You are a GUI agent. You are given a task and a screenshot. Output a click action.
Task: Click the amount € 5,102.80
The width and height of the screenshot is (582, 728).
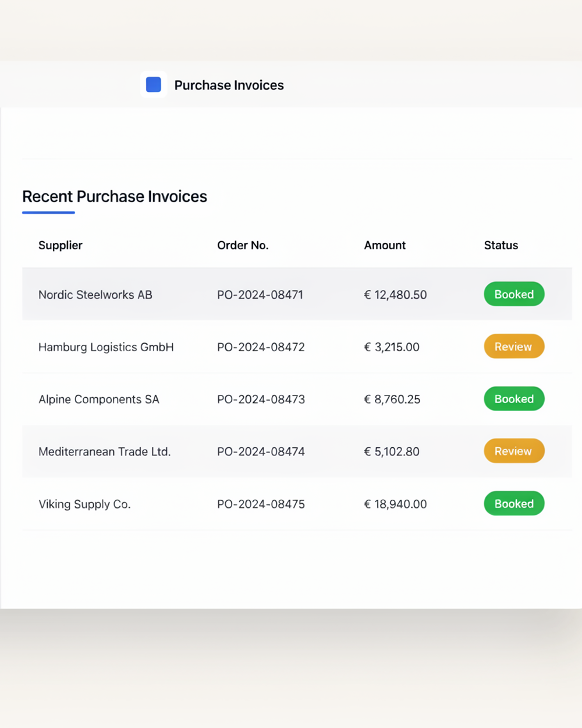392,452
